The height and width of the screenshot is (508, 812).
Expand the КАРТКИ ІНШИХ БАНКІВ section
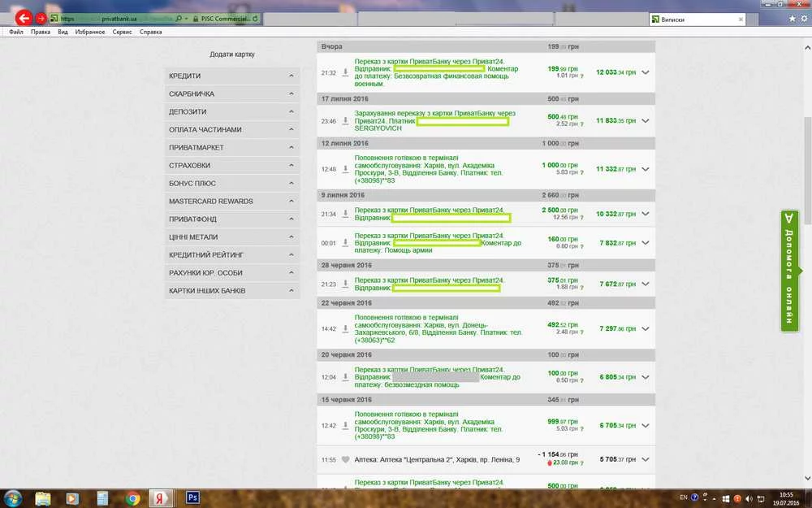click(232, 290)
